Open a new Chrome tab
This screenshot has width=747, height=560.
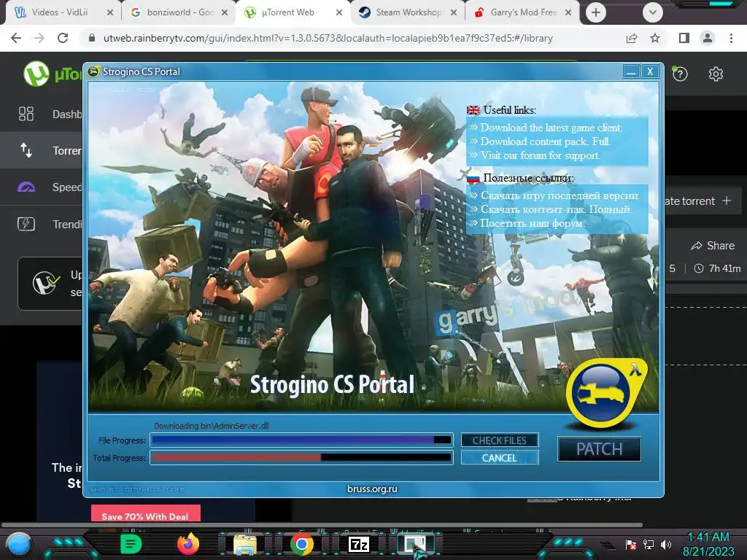coord(596,12)
